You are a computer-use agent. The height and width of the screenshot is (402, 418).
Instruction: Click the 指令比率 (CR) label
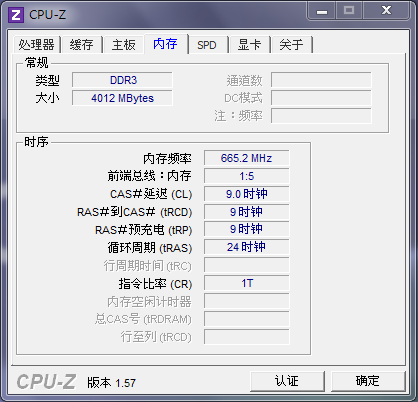tap(155, 284)
